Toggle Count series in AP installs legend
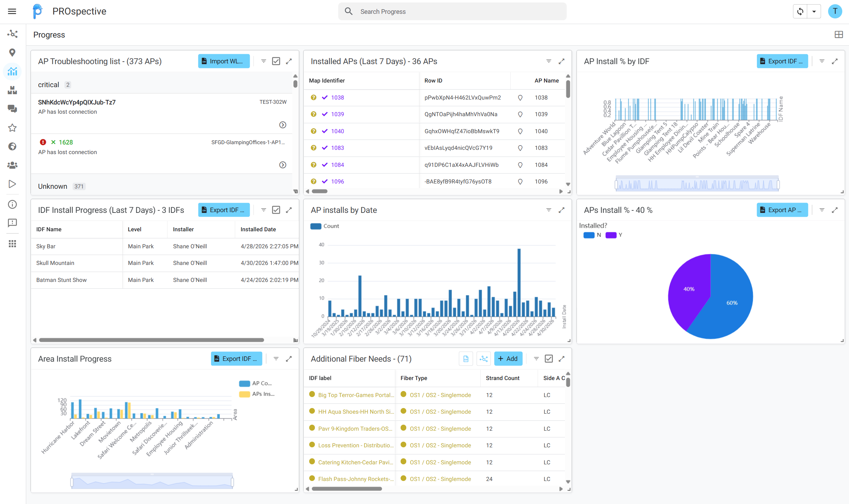Viewport: 849px width, 504px height. point(325,226)
